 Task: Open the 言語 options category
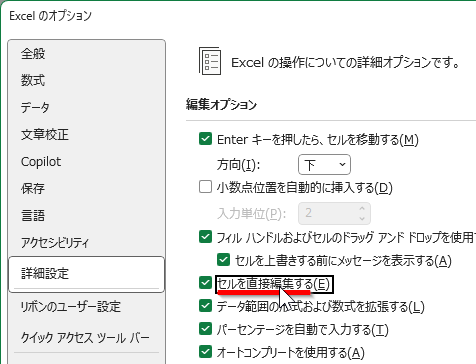point(87,216)
